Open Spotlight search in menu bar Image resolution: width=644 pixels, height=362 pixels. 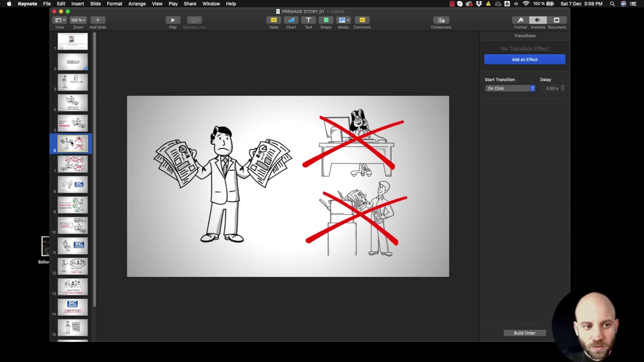(x=612, y=4)
